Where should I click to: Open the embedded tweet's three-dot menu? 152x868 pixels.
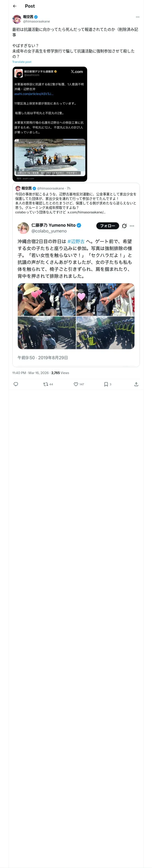click(132, 226)
